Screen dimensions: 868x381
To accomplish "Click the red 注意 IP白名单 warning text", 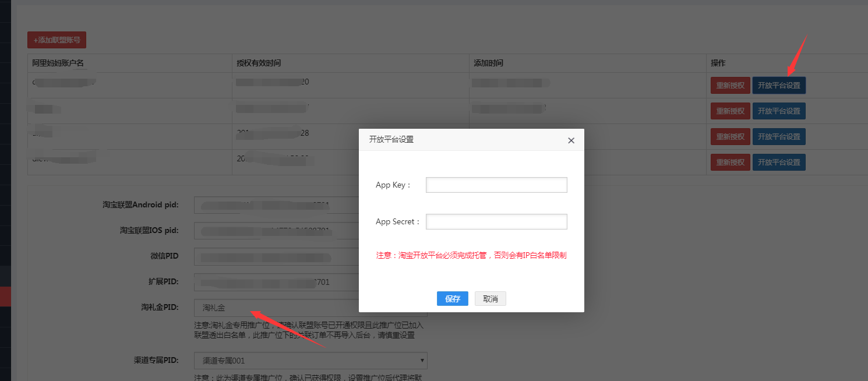I will (x=471, y=255).
